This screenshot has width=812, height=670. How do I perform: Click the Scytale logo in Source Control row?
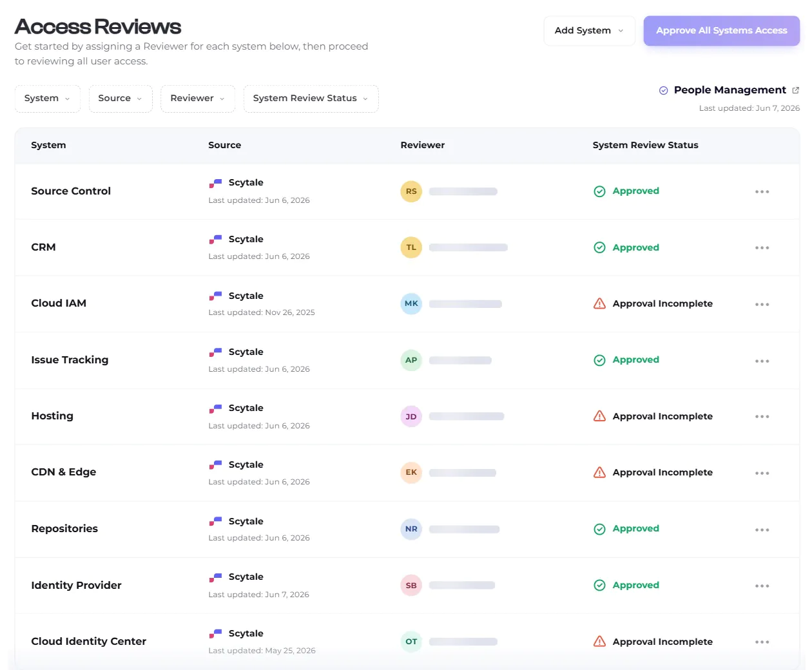(x=215, y=183)
